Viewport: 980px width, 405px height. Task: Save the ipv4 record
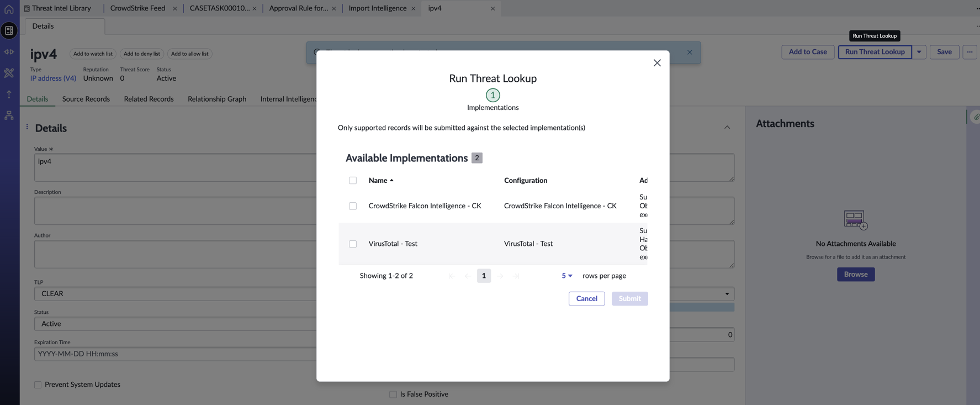coord(944,52)
